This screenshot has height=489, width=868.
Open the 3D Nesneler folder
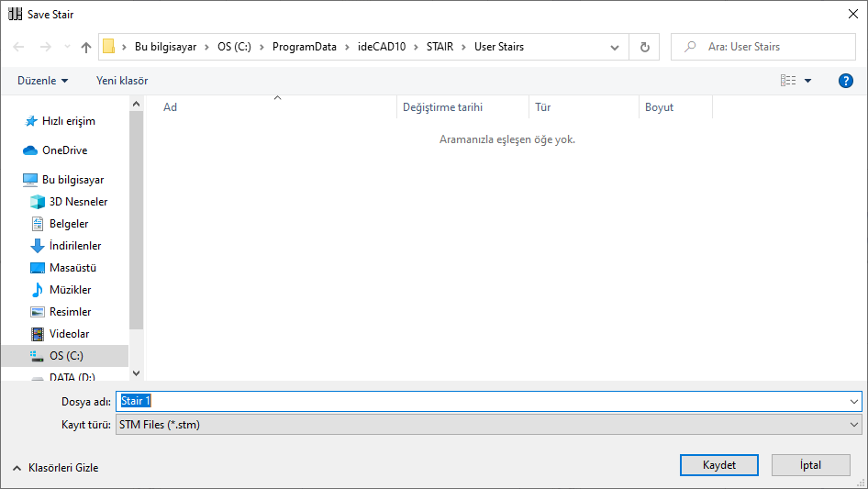tap(78, 202)
